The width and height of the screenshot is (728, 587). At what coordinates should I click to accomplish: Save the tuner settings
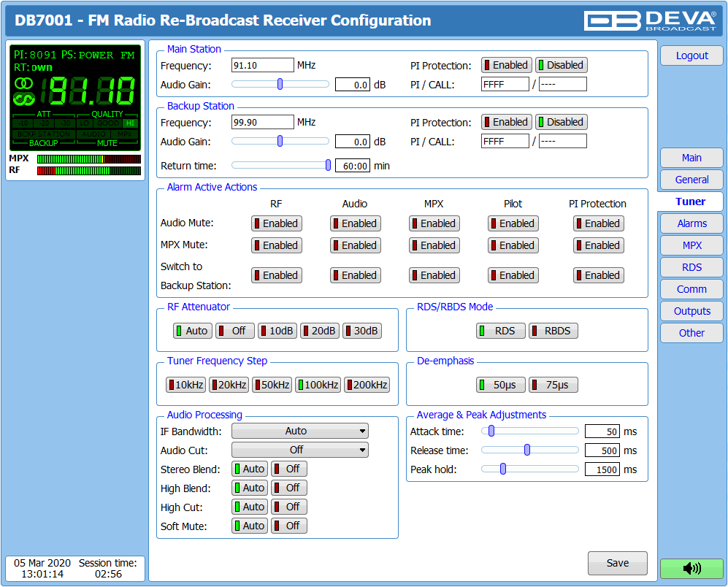617,563
